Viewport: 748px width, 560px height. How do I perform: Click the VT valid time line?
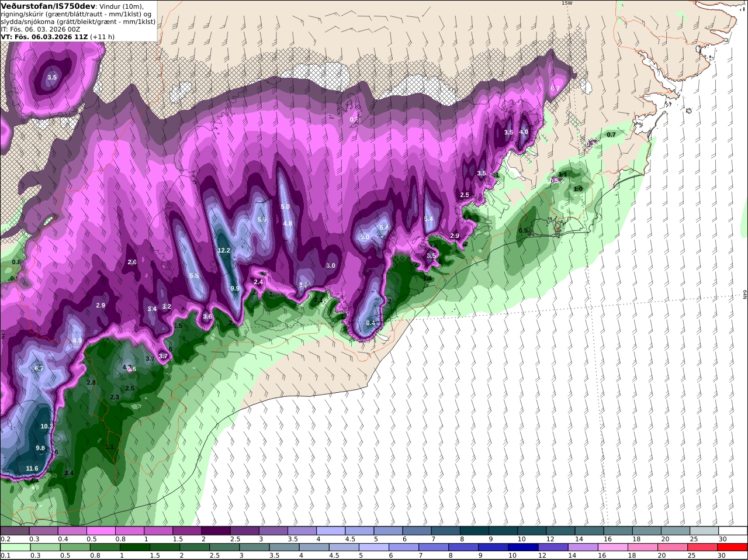point(58,36)
